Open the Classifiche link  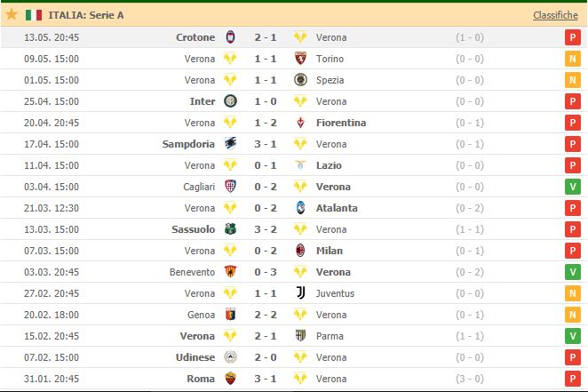tap(555, 15)
